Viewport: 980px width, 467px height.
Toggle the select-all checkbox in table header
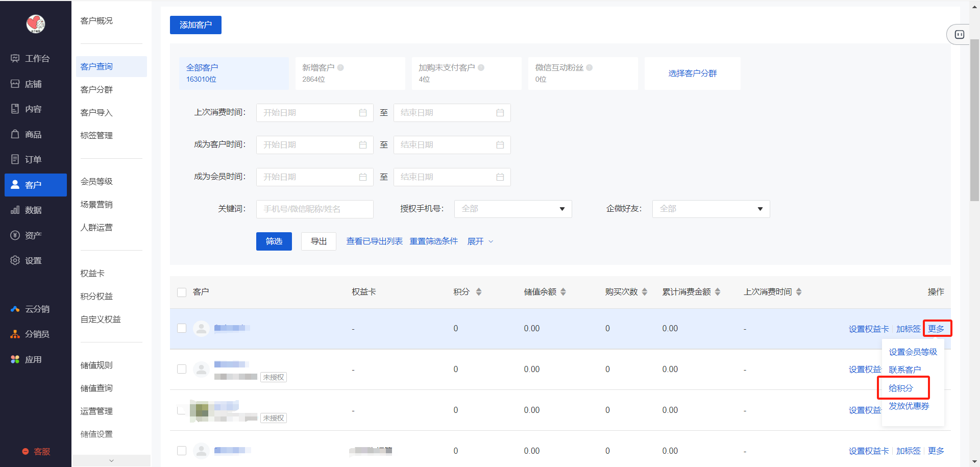(x=182, y=292)
